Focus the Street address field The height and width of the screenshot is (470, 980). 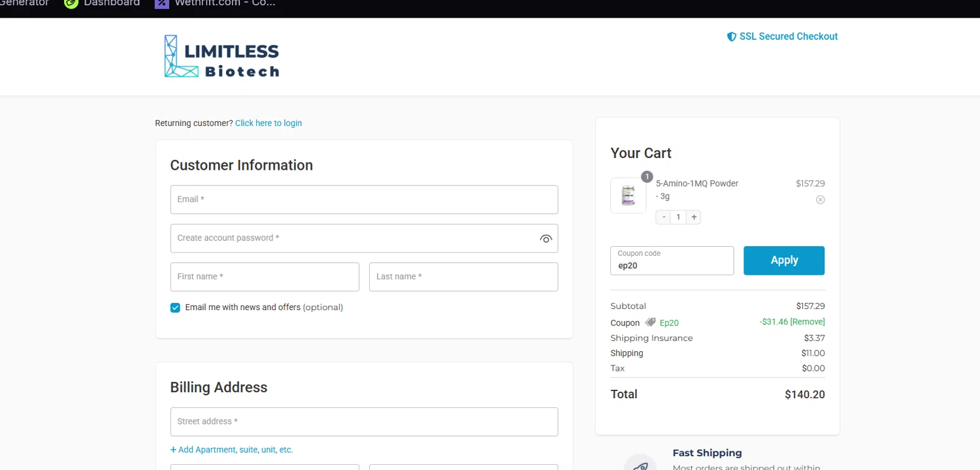pyautogui.click(x=364, y=422)
